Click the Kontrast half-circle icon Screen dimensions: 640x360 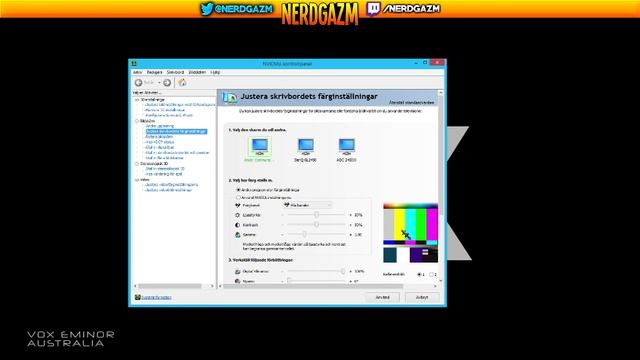click(x=238, y=225)
